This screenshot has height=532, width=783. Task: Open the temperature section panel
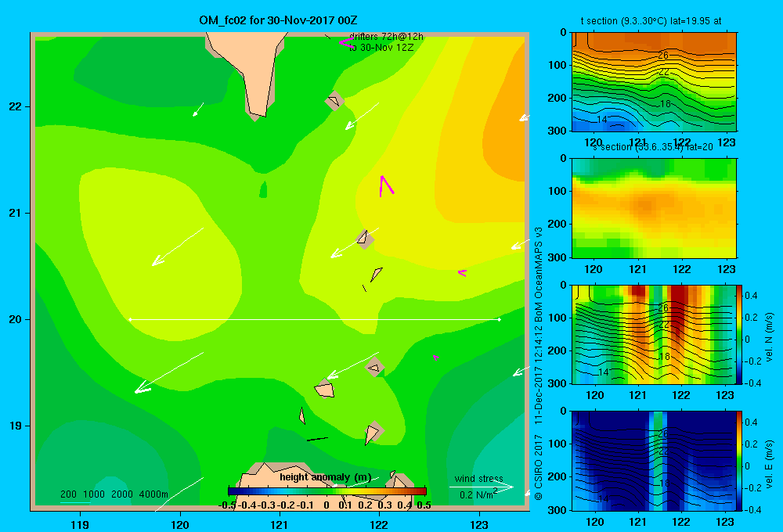point(654,82)
